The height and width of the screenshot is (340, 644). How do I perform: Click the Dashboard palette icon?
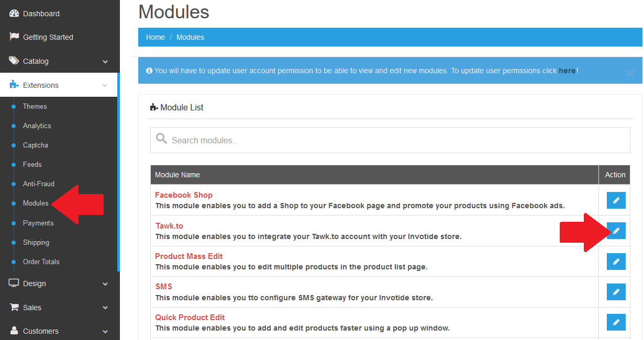pyautogui.click(x=14, y=14)
